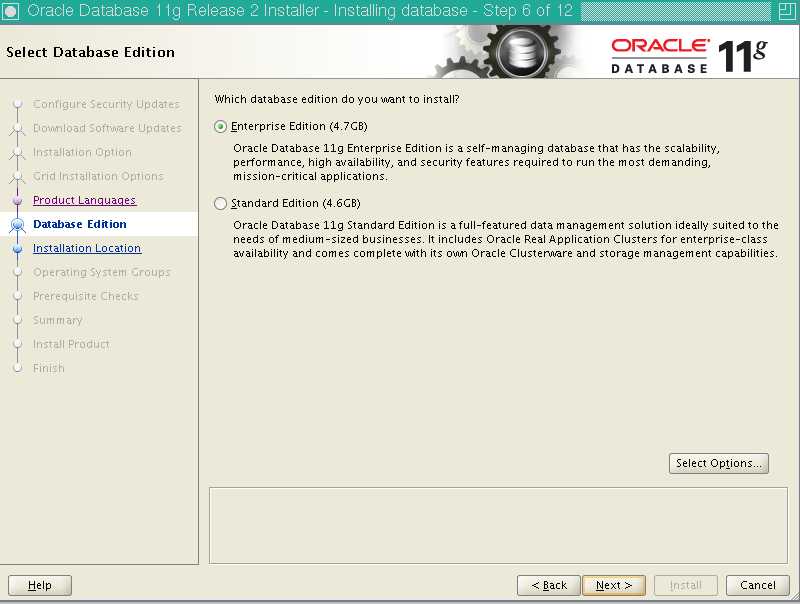Cancel the installation
Image resolution: width=800 pixels, height=604 pixels.
[758, 585]
